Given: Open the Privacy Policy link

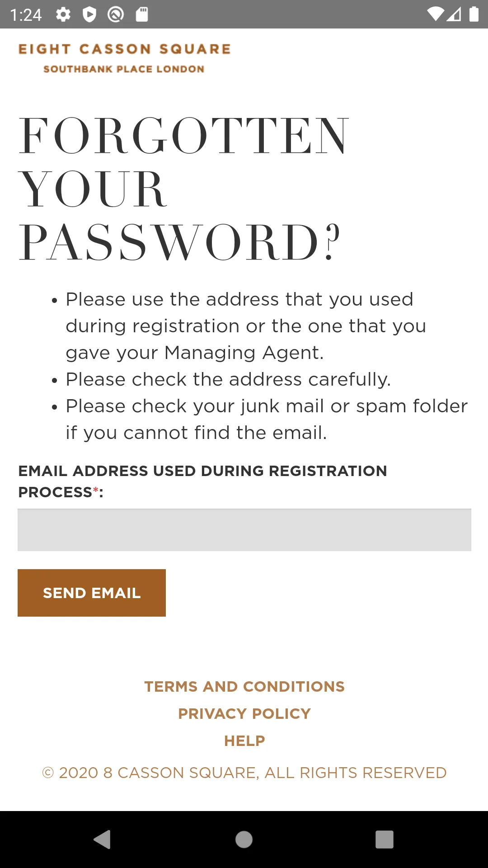Looking at the screenshot, I should [x=244, y=713].
